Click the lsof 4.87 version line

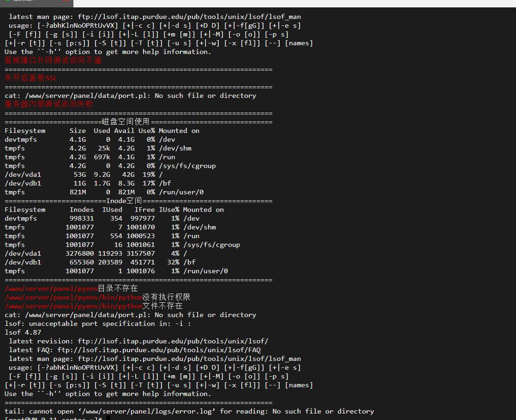coord(23,332)
